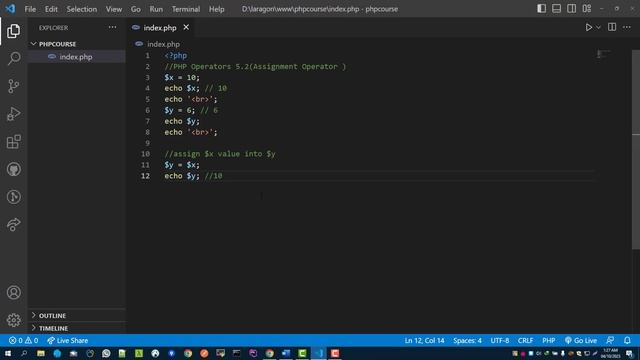The width and height of the screenshot is (640, 360).
Task: Open the taskbar clock and date
Action: click(x=611, y=353)
